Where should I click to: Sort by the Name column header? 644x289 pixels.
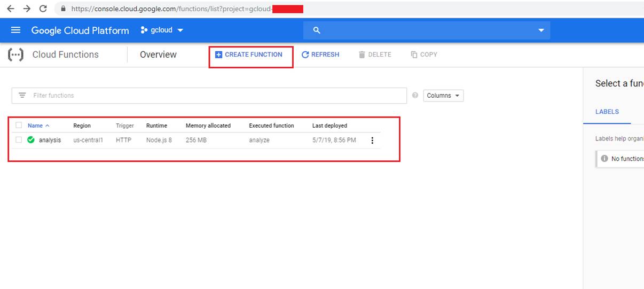pyautogui.click(x=35, y=126)
